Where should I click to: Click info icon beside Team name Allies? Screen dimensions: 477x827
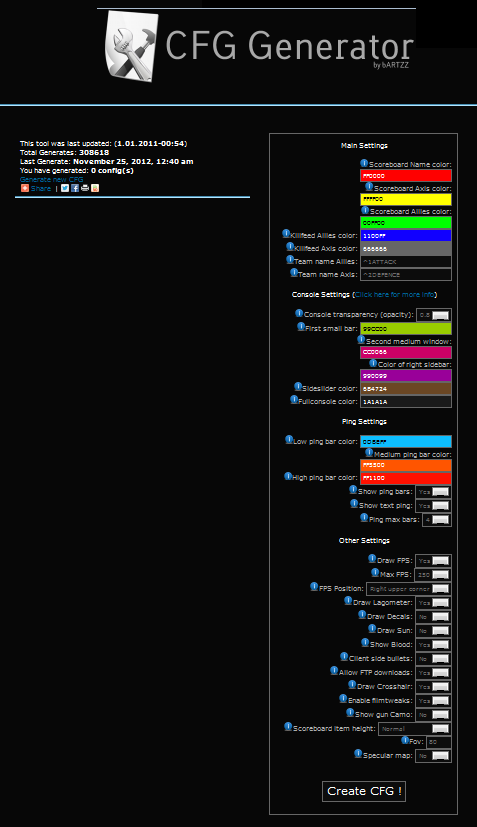290,259
